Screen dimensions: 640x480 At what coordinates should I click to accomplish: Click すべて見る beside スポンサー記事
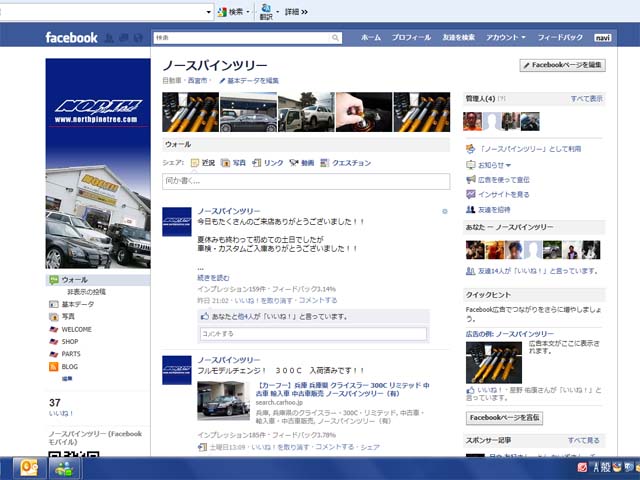[x=584, y=440]
